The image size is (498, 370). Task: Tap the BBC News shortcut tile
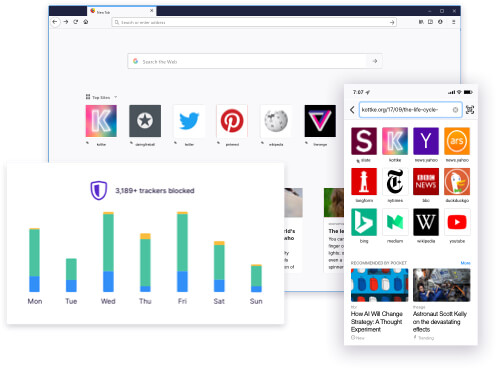pyautogui.click(x=426, y=181)
